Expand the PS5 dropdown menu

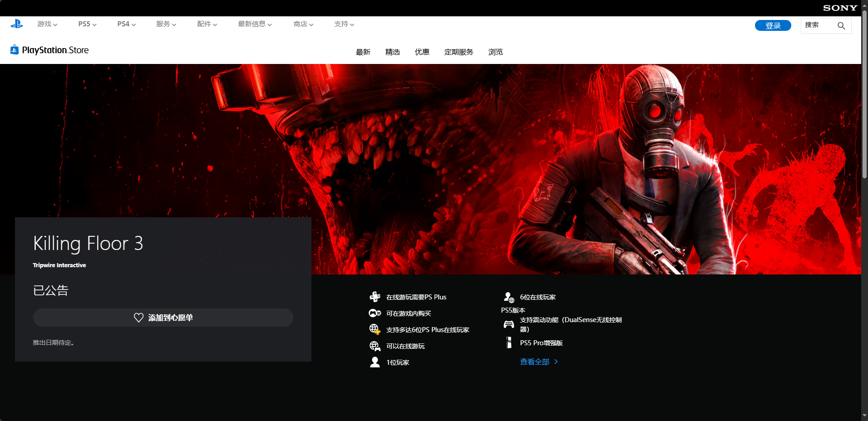tap(87, 24)
